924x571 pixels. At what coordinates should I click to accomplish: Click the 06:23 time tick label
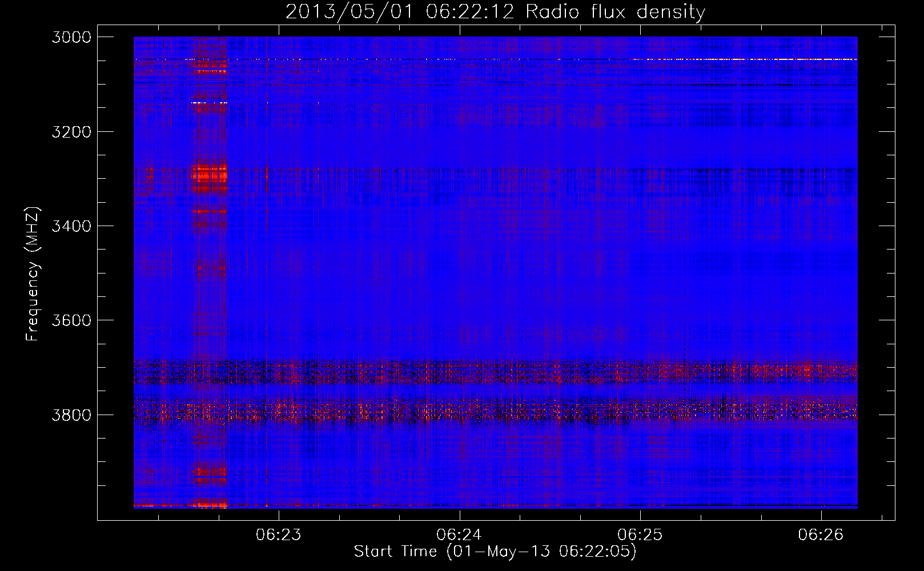click(279, 535)
